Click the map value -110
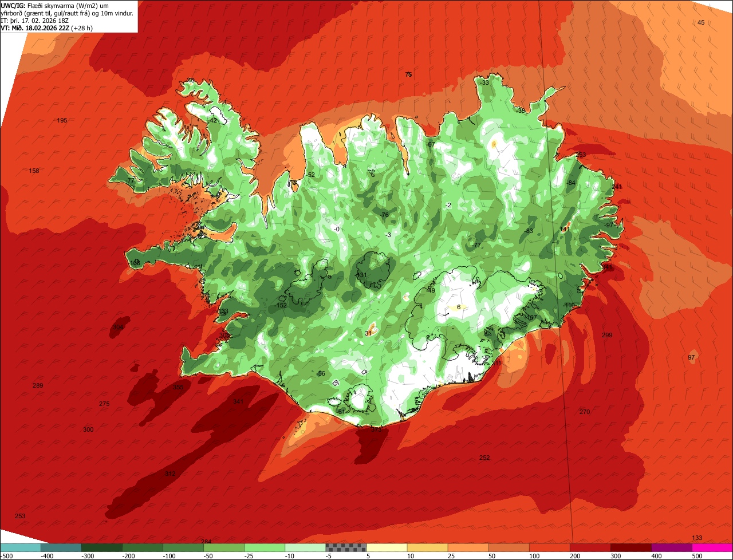This screenshot has width=733, height=560. coord(569,305)
